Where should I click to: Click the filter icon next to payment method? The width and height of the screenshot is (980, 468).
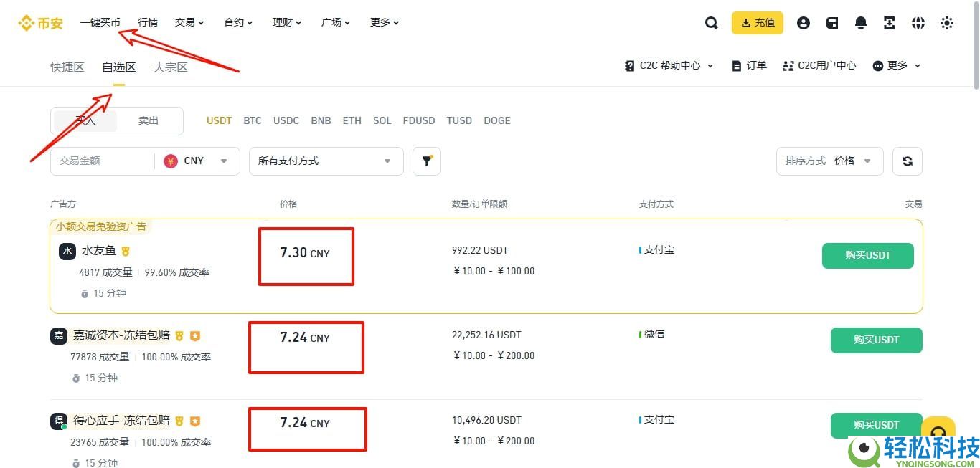click(x=427, y=161)
